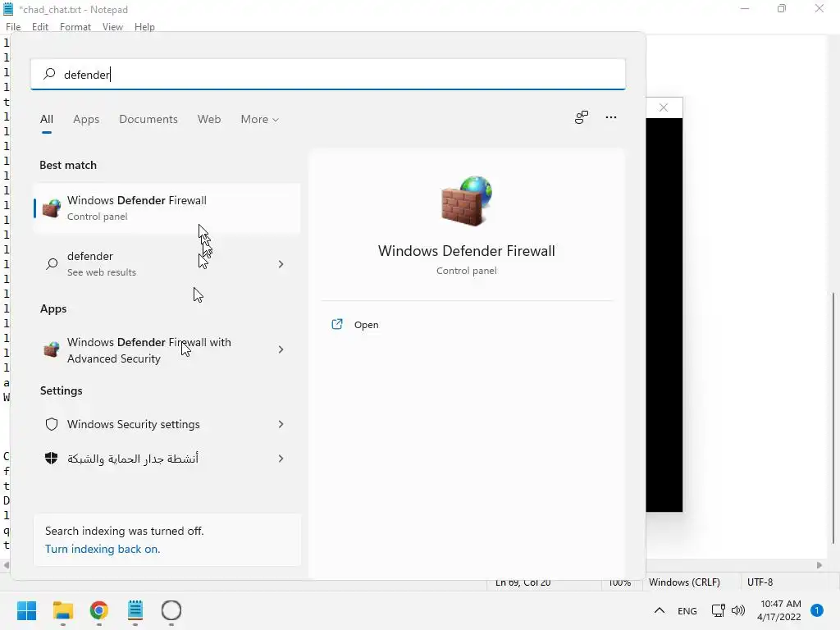Click Notepad horizontal scroll right arrow
Screen dimensions: 840x630
click(819, 565)
